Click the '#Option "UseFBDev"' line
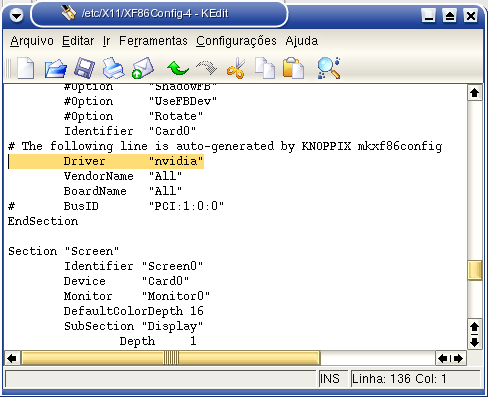 click(140, 101)
